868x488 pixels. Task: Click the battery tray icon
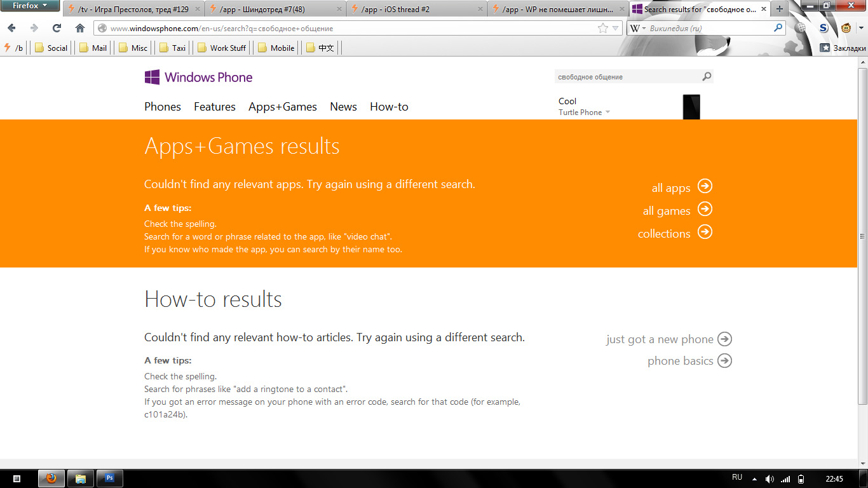click(801, 478)
